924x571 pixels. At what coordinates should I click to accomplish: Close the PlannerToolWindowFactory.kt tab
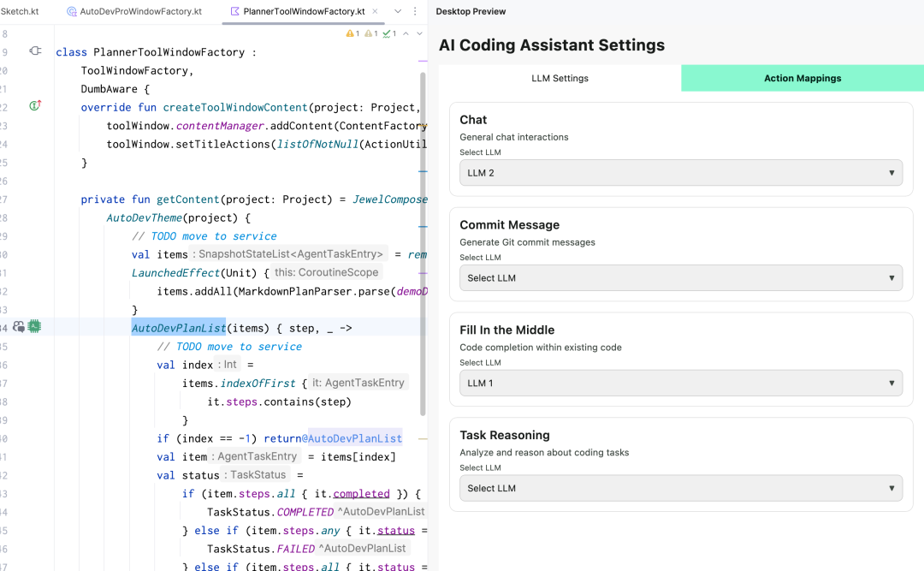pyautogui.click(x=375, y=11)
